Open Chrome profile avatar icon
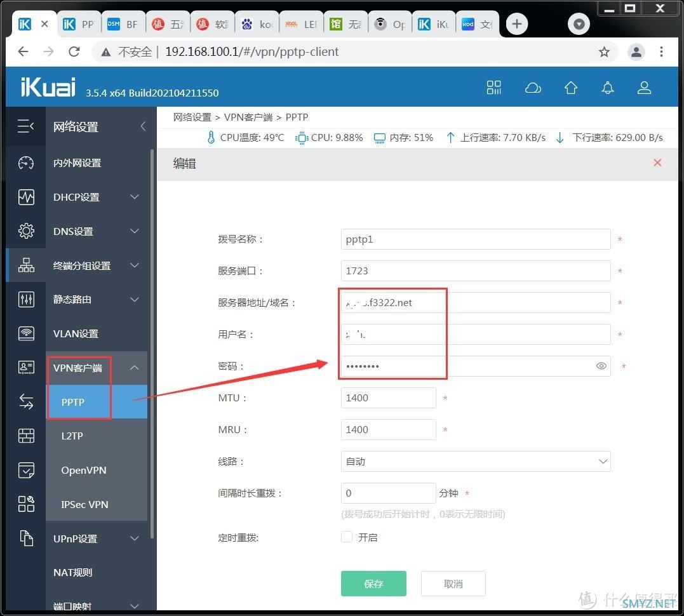 coord(636,52)
